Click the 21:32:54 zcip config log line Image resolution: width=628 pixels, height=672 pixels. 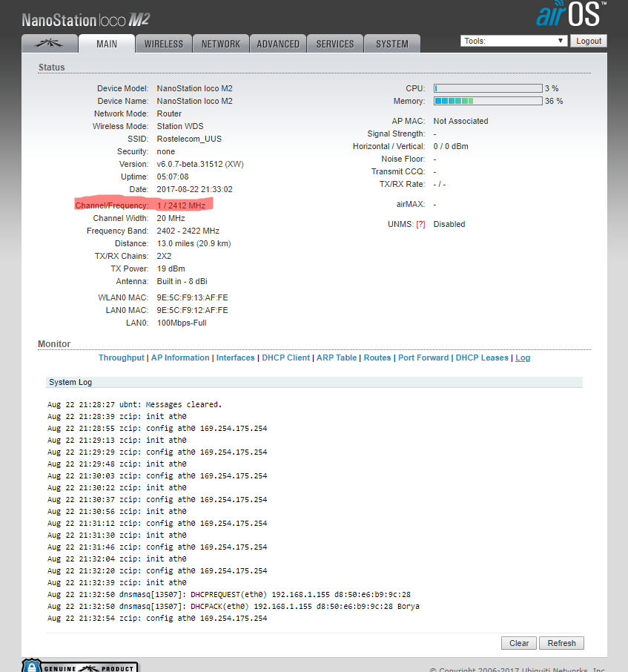click(157, 619)
